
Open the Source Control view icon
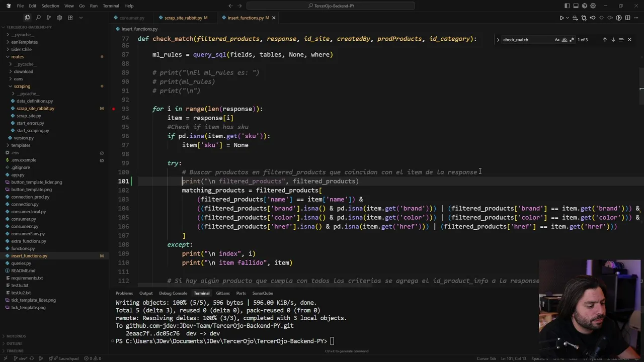tap(49, 18)
